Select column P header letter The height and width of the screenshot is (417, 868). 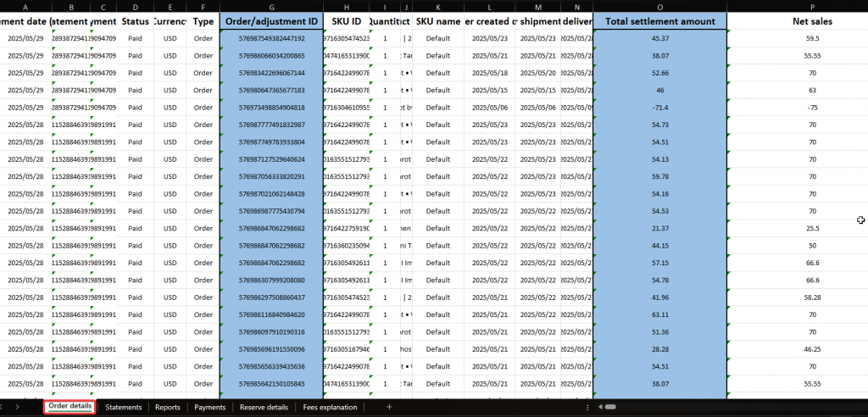click(812, 6)
